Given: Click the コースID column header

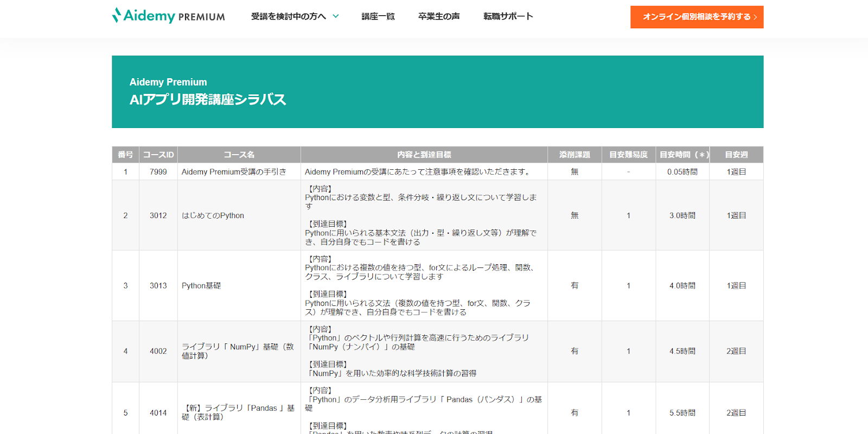Looking at the screenshot, I should 158,155.
